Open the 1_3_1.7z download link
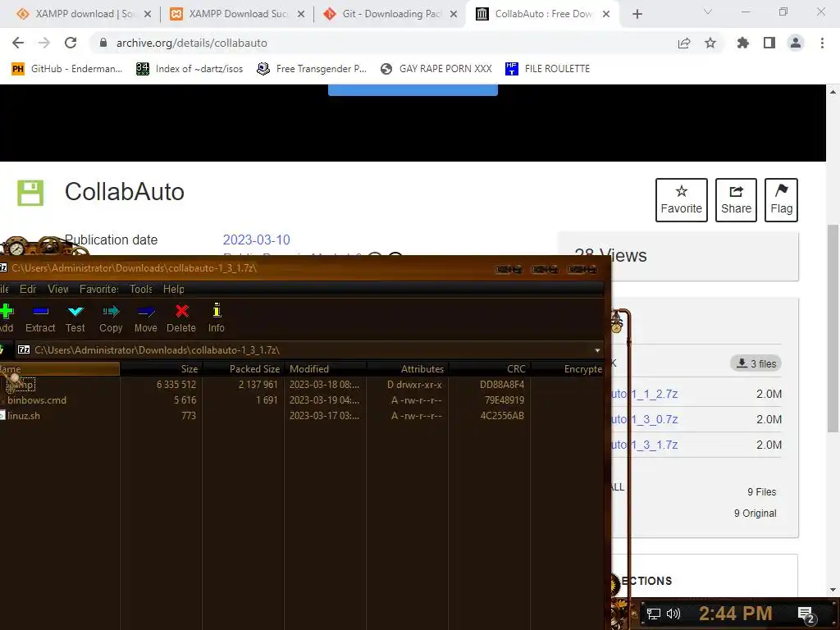This screenshot has height=630, width=840. [x=645, y=445]
